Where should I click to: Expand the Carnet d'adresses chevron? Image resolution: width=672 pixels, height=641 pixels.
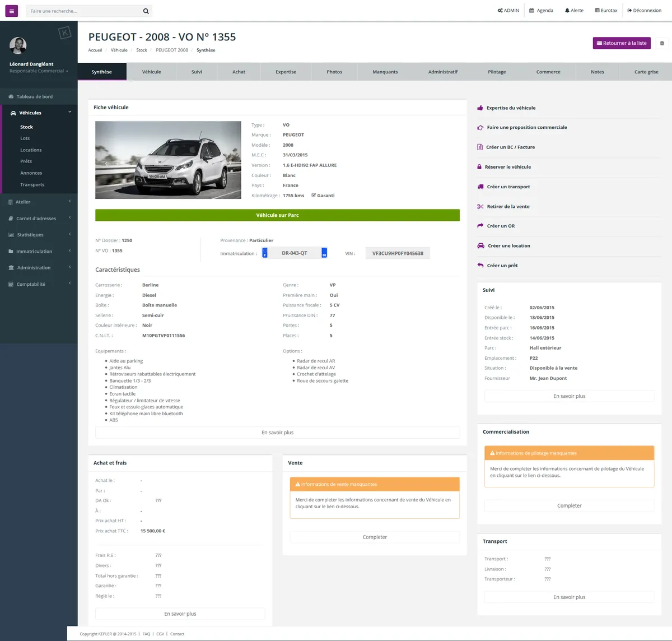[x=70, y=218]
